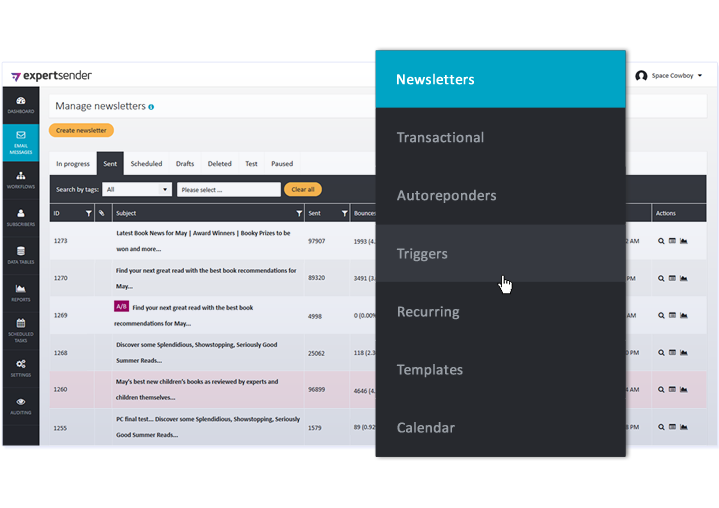
Task: Go to the Subscribers sidebar icon
Action: [x=21, y=218]
